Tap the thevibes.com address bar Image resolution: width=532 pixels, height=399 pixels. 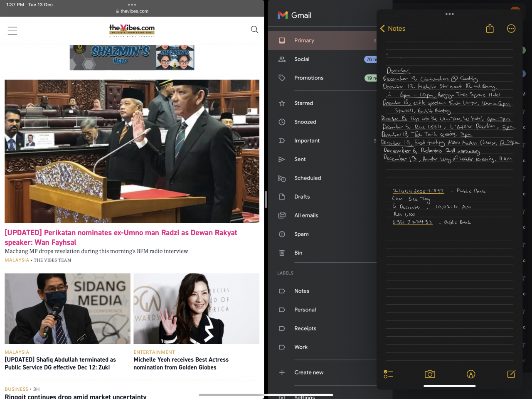(x=132, y=11)
